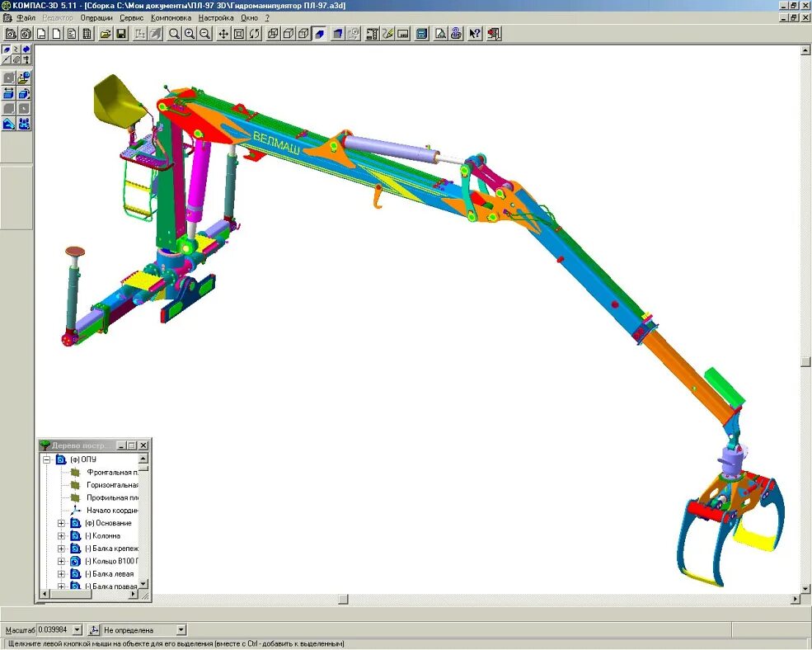This screenshot has height=650, width=812.
Task: Open the Окно menu
Action: 249,18
